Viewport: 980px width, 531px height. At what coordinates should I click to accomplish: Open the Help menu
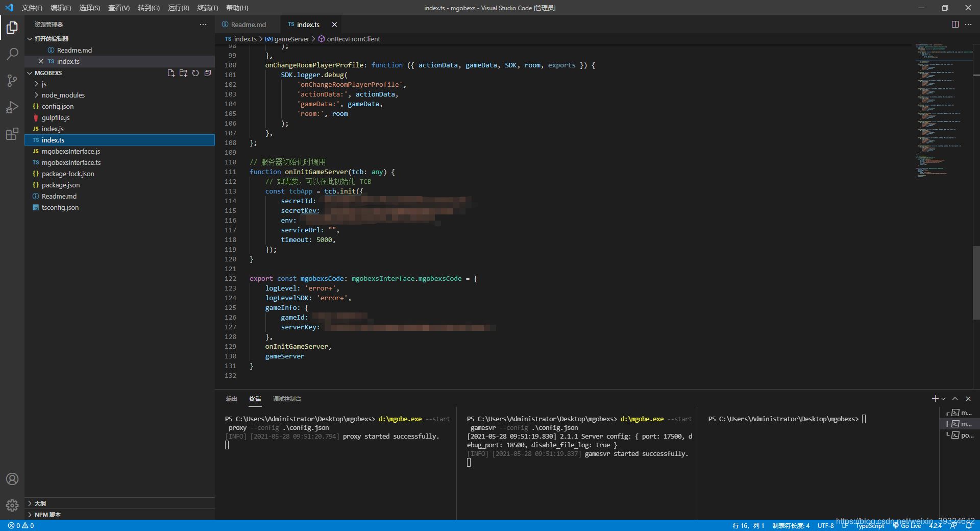point(237,8)
